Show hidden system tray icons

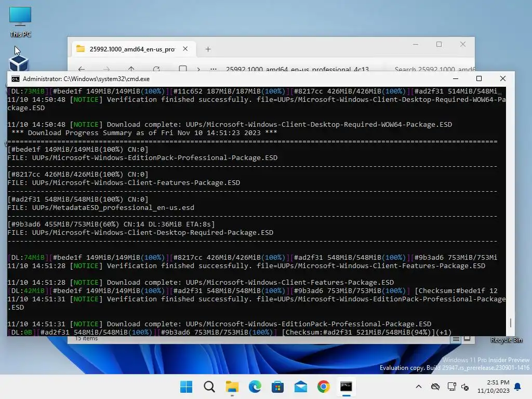coord(419,387)
